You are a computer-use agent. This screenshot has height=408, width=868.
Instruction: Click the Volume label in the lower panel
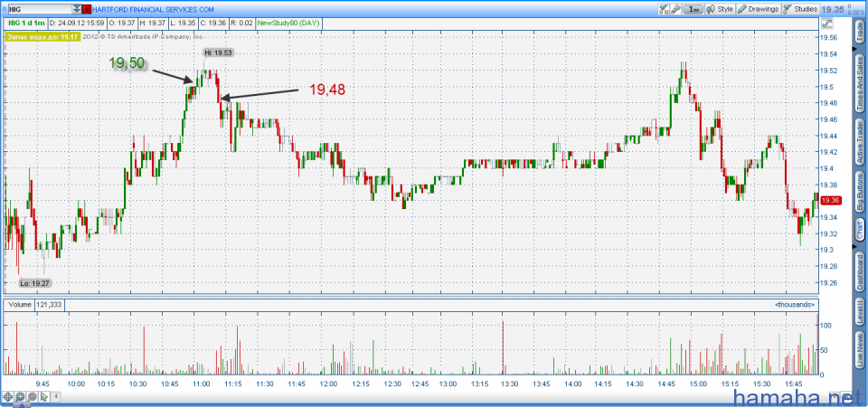[20, 305]
